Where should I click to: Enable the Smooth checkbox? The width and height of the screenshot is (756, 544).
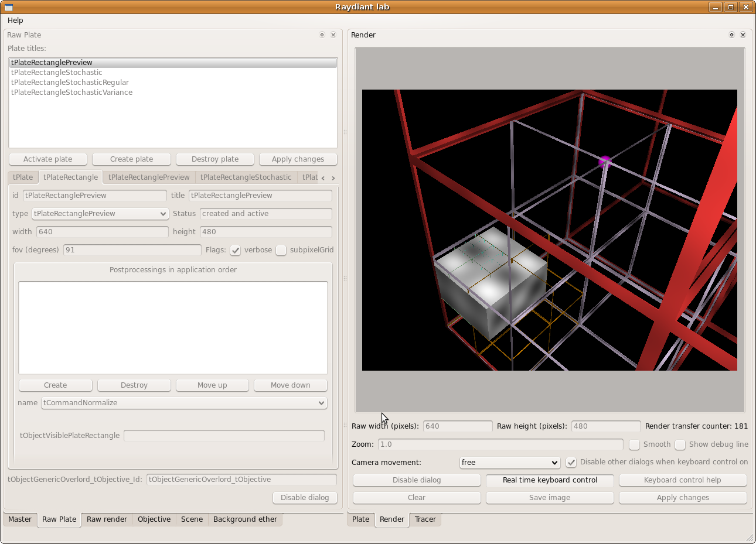(634, 445)
